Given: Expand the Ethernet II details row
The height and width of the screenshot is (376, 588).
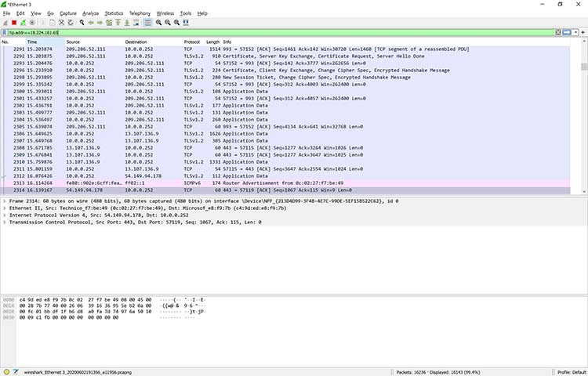Looking at the screenshot, I should [x=4, y=208].
